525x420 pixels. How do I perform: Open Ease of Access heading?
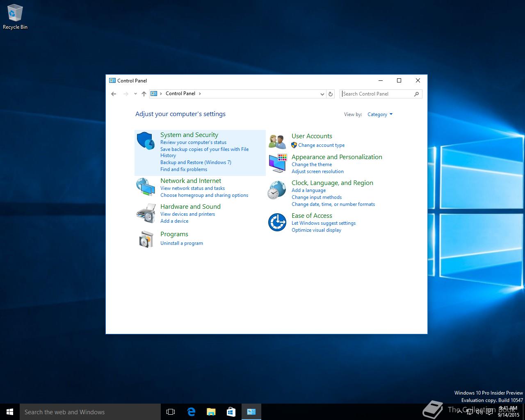click(312, 215)
